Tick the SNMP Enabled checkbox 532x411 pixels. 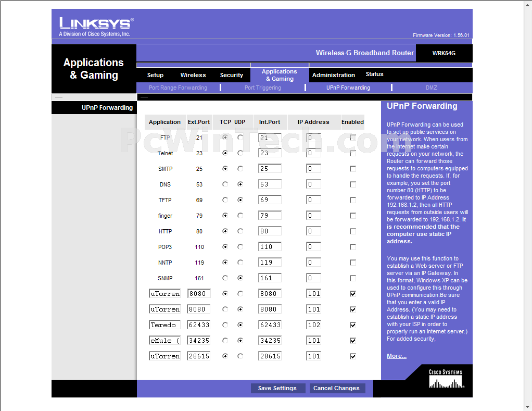[x=353, y=278]
